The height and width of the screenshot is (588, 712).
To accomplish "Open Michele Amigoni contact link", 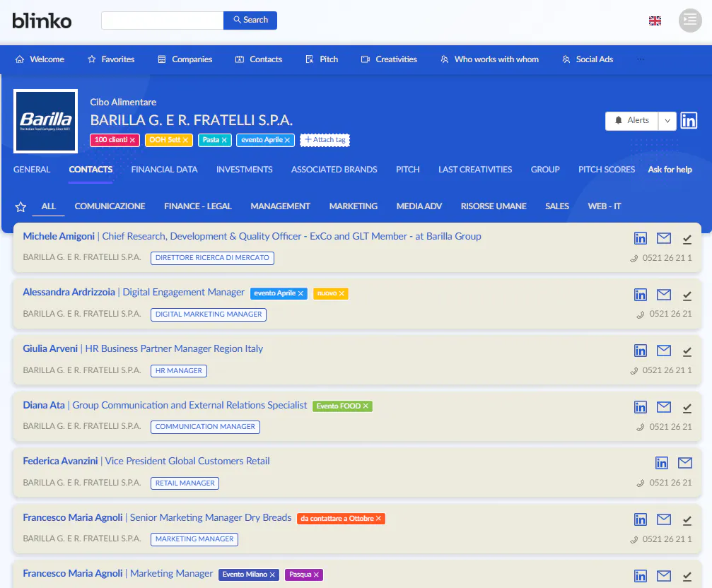I will click(59, 236).
